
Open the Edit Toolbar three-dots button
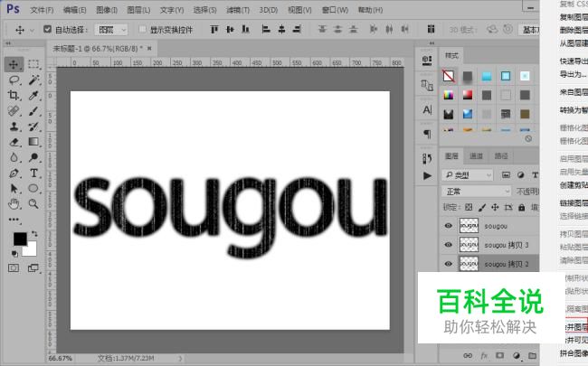click(14, 220)
